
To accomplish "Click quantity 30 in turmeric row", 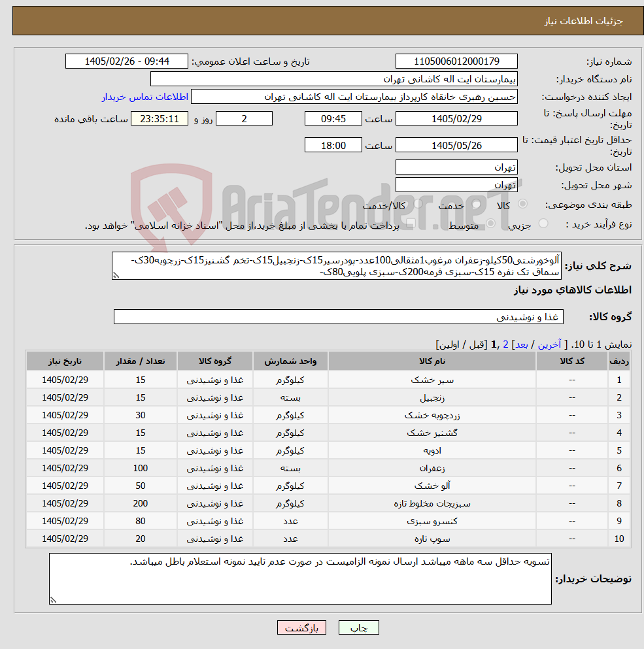I will [141, 415].
